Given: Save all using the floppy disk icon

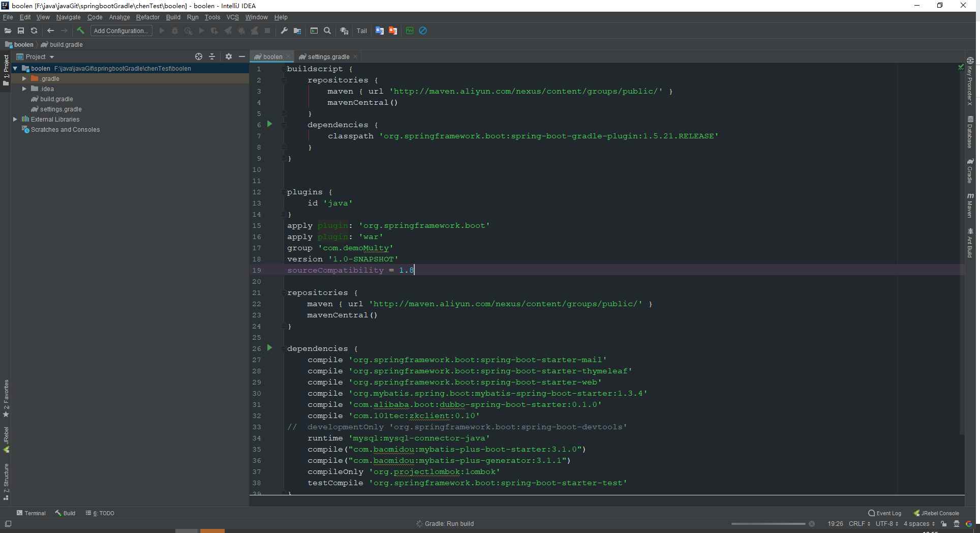Looking at the screenshot, I should click(x=21, y=31).
